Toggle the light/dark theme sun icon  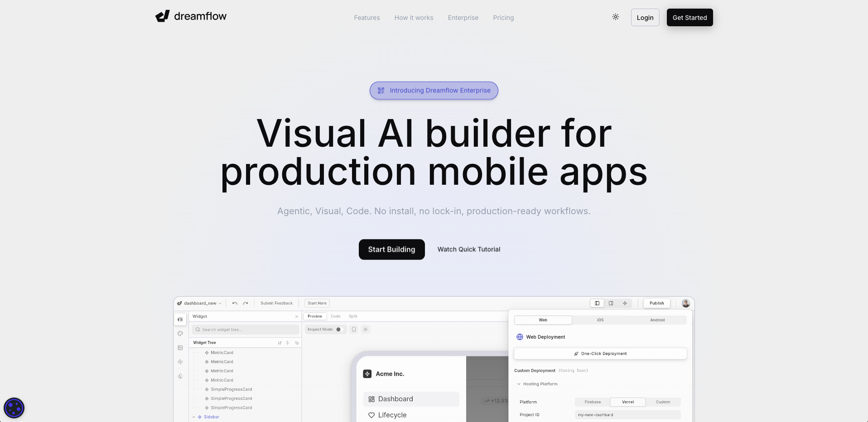click(616, 17)
